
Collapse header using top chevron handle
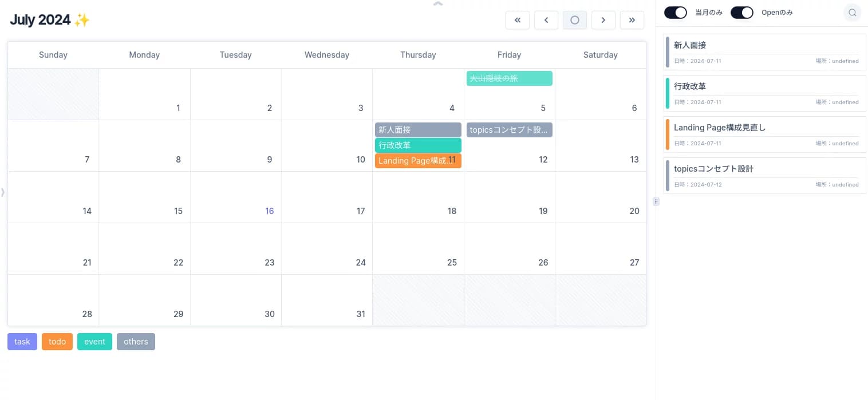438,3
